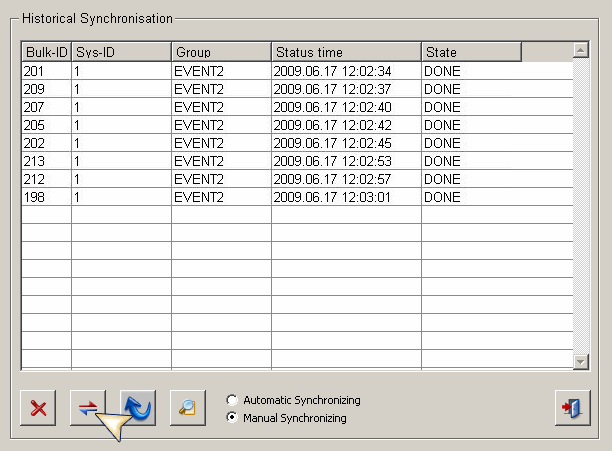Screen dimensions: 612x451
Task: Click the blue curved arrow refresh button
Action: point(138,408)
